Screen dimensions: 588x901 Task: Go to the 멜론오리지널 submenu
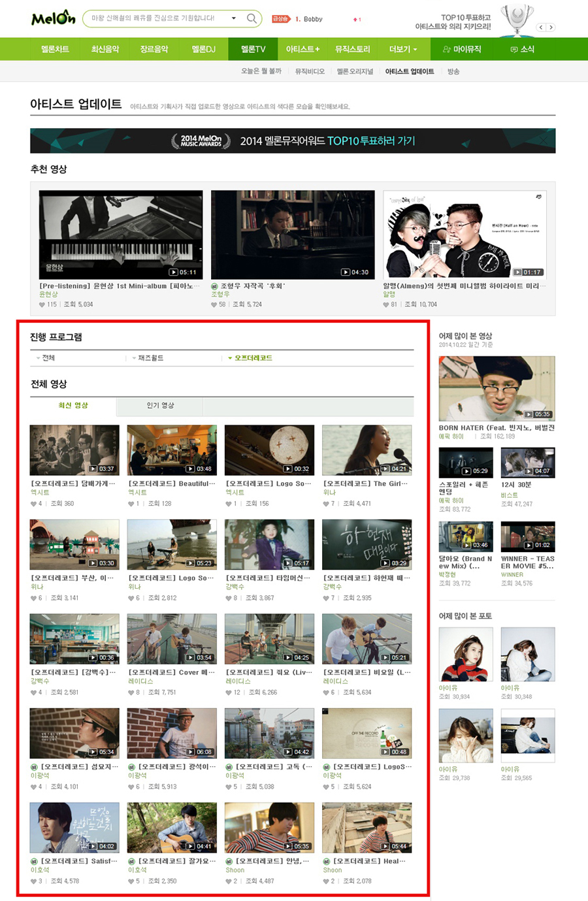click(x=355, y=71)
